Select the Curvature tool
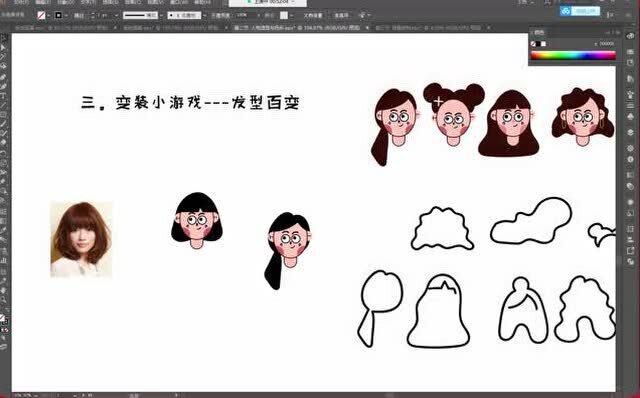Viewport: 640px width, 398px height. [4, 87]
